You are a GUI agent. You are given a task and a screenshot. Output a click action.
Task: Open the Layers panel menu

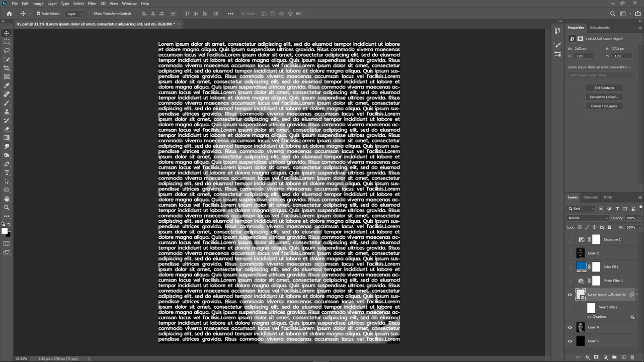tap(640, 197)
